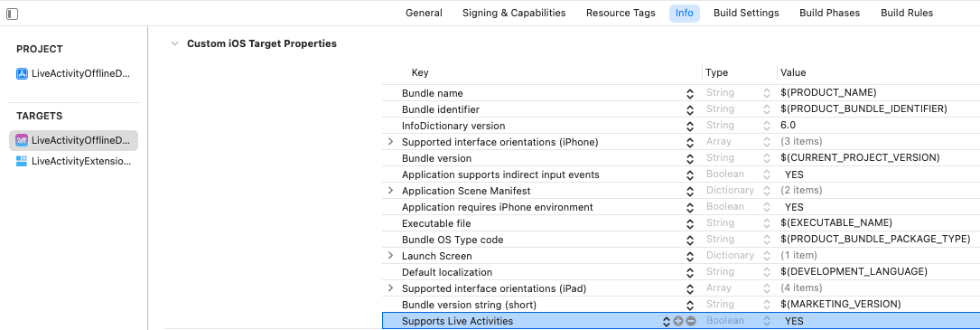Click the minus icon on Supports Live Activities row
This screenshot has height=330, width=980.
[x=691, y=321]
